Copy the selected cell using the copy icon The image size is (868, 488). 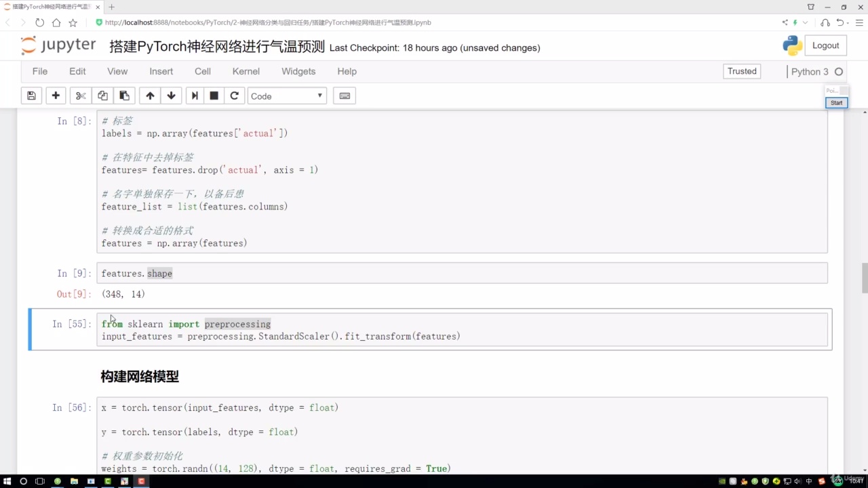102,96
